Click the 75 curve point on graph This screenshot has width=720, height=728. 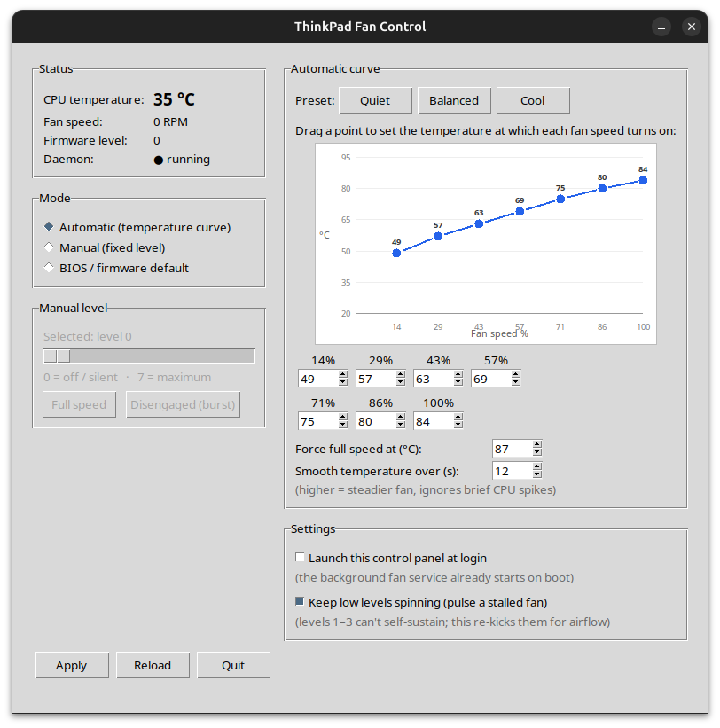[560, 200]
